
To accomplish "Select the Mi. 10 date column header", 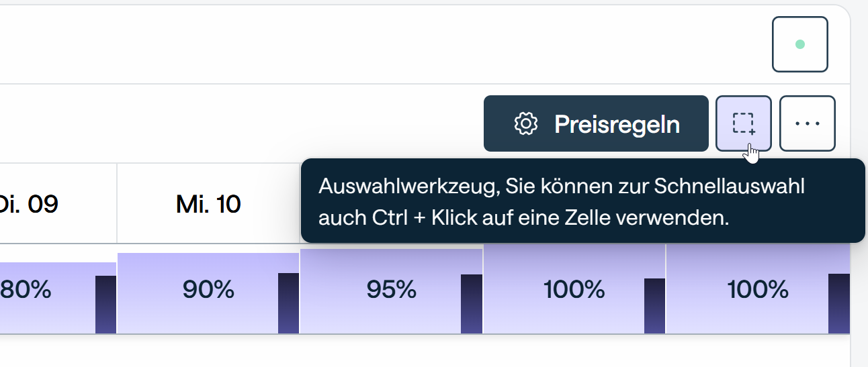I will [x=208, y=203].
